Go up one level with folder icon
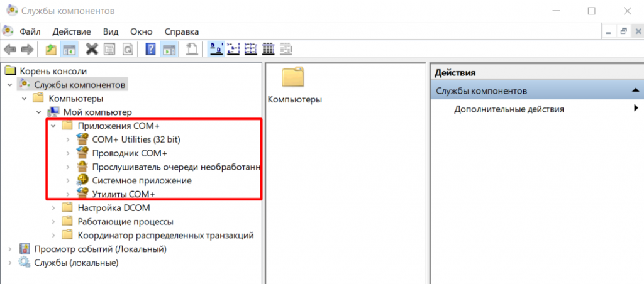 pos(51,50)
